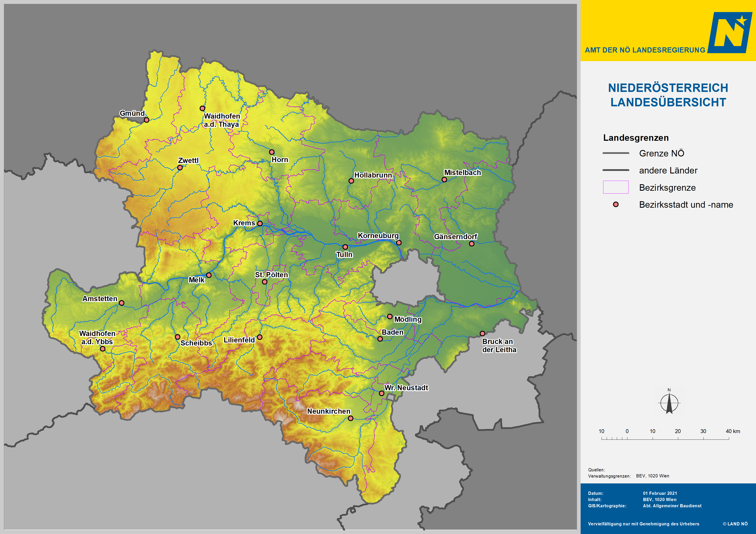Click the Mistelbach town marker
The height and width of the screenshot is (534, 756).
(x=444, y=180)
